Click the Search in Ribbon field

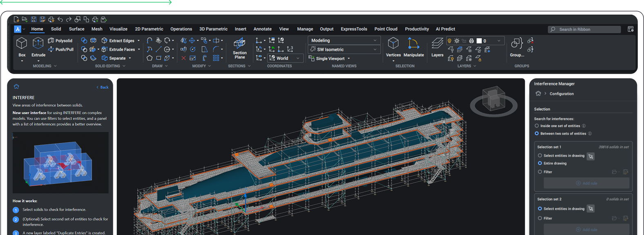pyautogui.click(x=584, y=29)
